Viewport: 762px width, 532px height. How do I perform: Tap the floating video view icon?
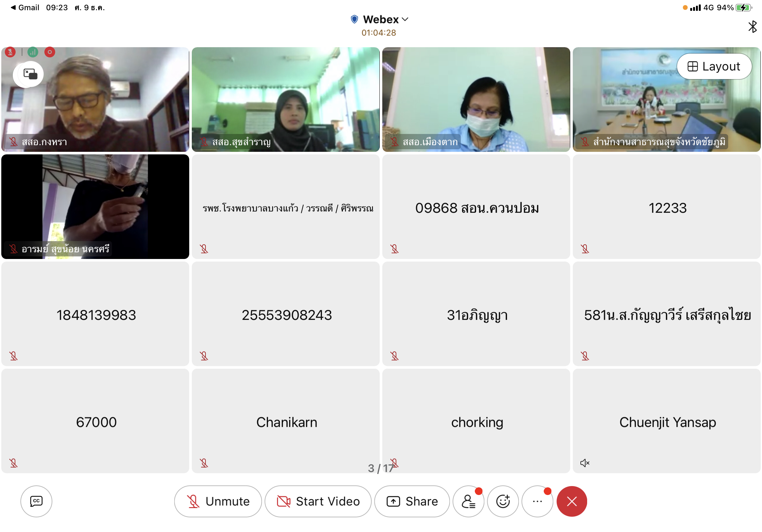tap(30, 74)
